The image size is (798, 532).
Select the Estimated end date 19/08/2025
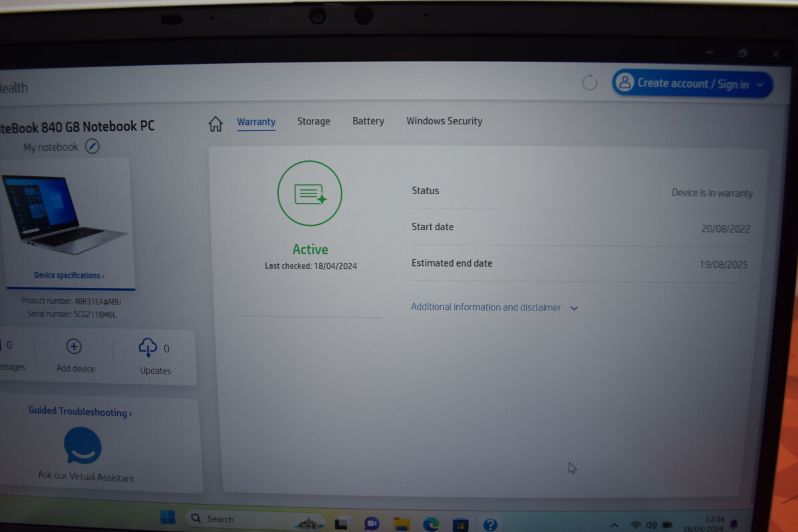pyautogui.click(x=724, y=265)
